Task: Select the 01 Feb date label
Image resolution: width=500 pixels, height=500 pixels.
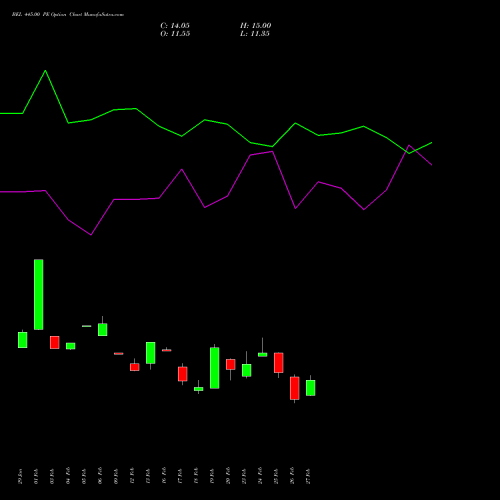Action: click(36, 476)
